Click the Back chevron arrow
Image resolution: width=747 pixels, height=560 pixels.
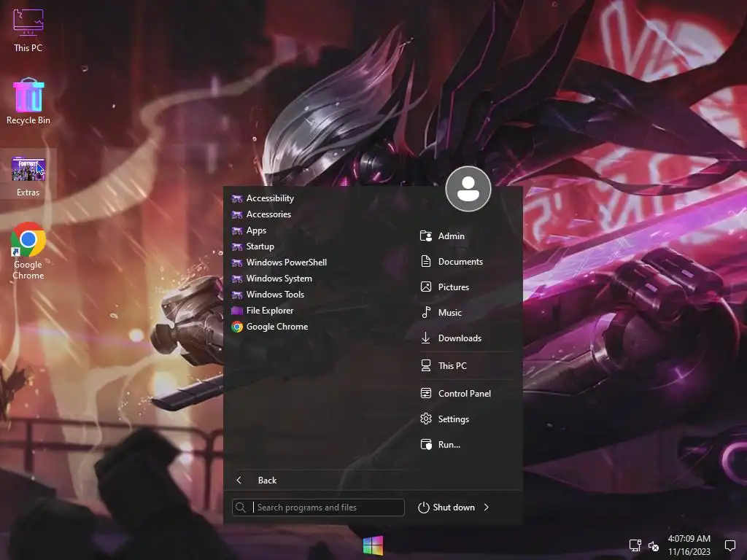pos(239,481)
